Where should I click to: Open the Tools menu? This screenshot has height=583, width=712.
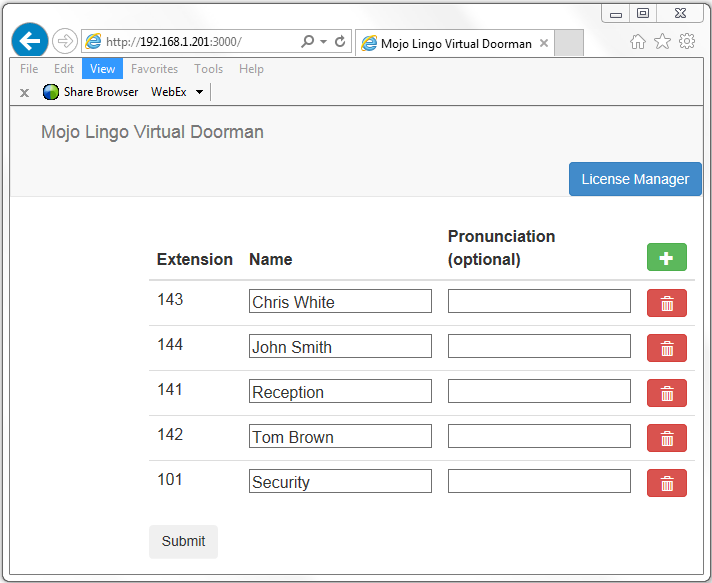click(208, 69)
